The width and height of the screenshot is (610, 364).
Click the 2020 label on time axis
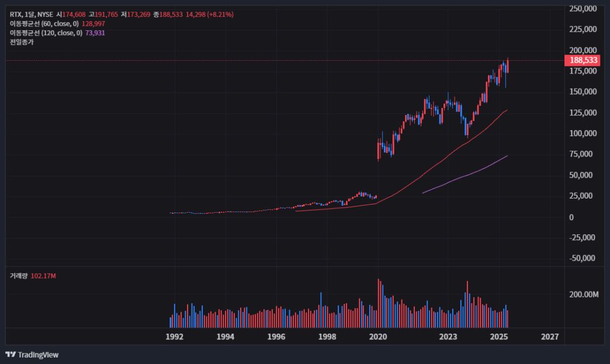click(378, 337)
